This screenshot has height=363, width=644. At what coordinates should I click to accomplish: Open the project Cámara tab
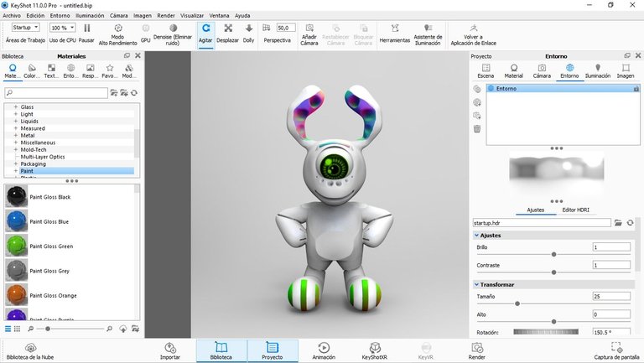tap(542, 71)
